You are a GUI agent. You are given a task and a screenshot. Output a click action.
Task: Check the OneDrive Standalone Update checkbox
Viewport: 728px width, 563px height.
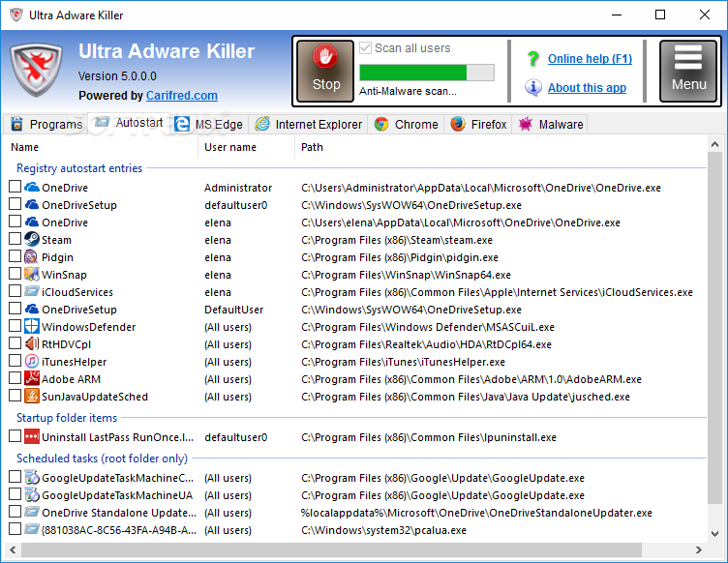point(15,511)
